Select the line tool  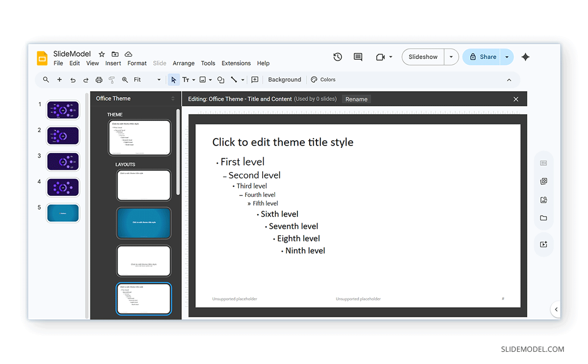pos(234,80)
